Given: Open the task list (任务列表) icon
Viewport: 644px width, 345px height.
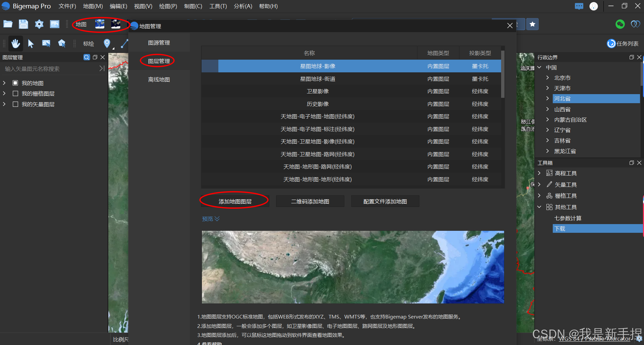Looking at the screenshot, I should click(611, 44).
